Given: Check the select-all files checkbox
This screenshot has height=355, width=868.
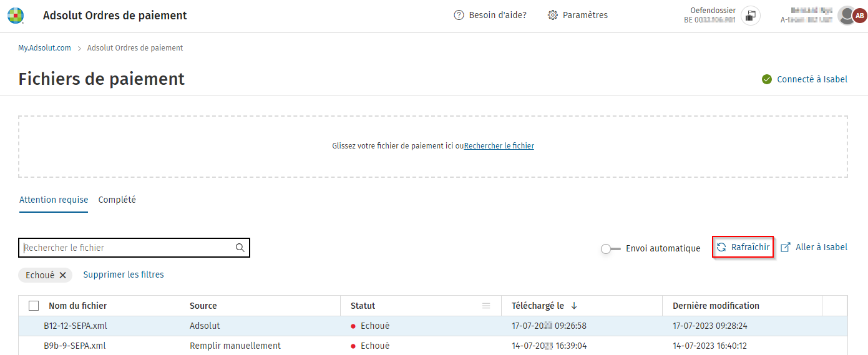Looking at the screenshot, I should tap(34, 306).
